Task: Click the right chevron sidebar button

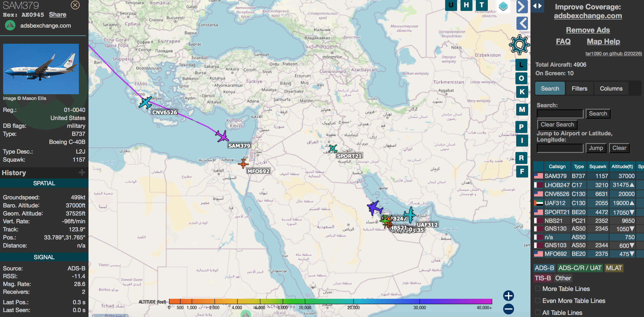Action: 522,7
